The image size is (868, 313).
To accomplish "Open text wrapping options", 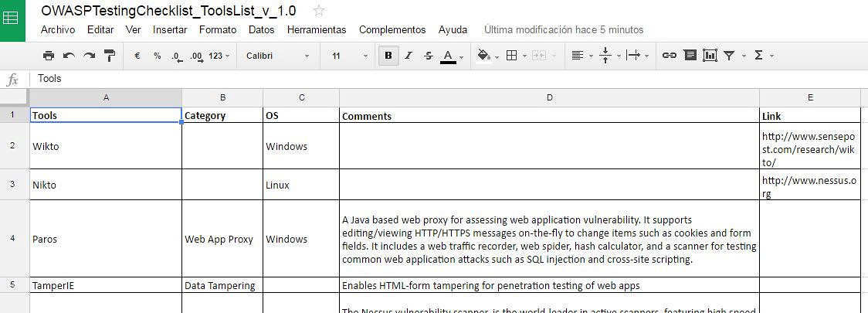I will point(632,56).
